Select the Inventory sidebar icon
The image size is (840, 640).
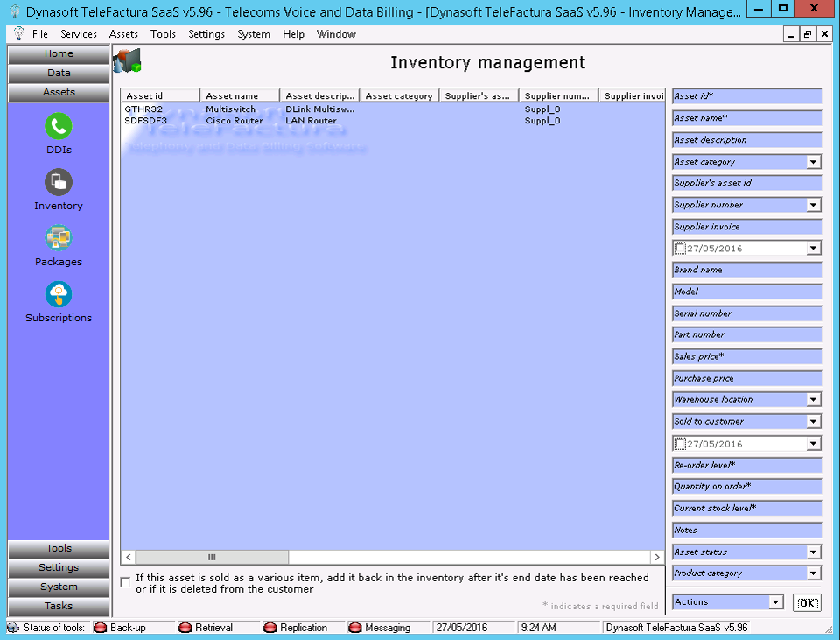click(x=59, y=183)
